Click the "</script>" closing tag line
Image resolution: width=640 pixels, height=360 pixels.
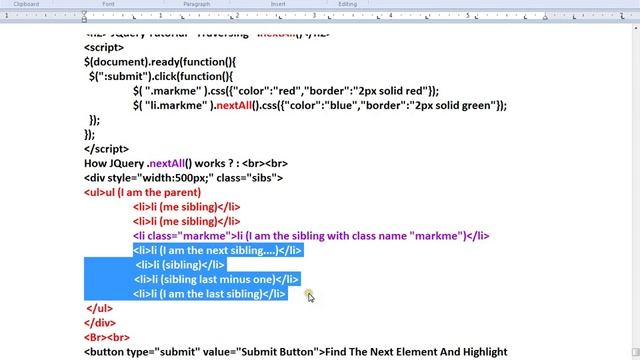(106, 149)
